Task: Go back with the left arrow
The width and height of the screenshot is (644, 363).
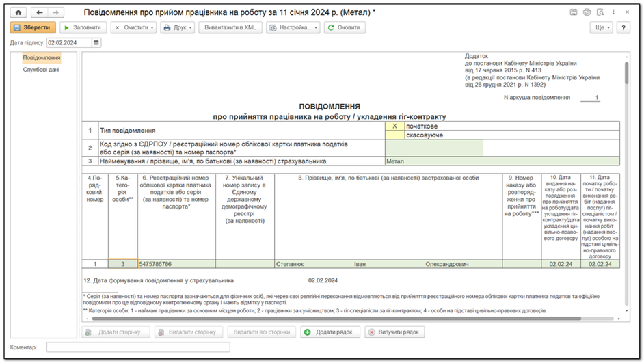Action: [x=40, y=12]
